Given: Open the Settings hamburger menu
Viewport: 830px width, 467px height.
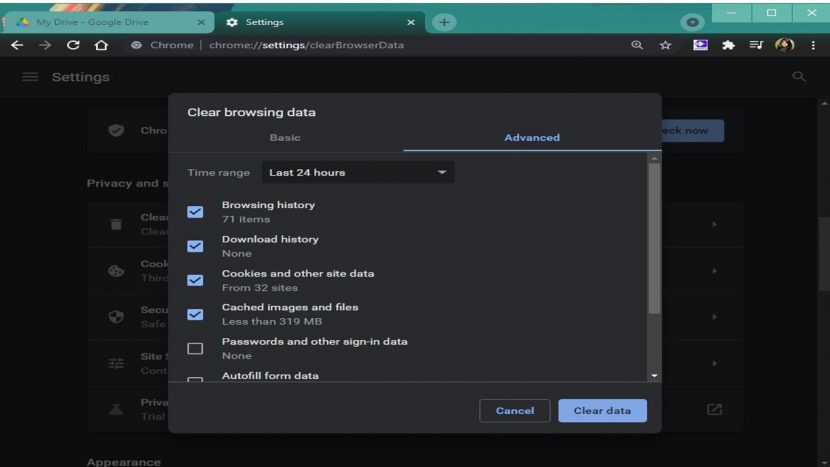Looking at the screenshot, I should click(30, 77).
